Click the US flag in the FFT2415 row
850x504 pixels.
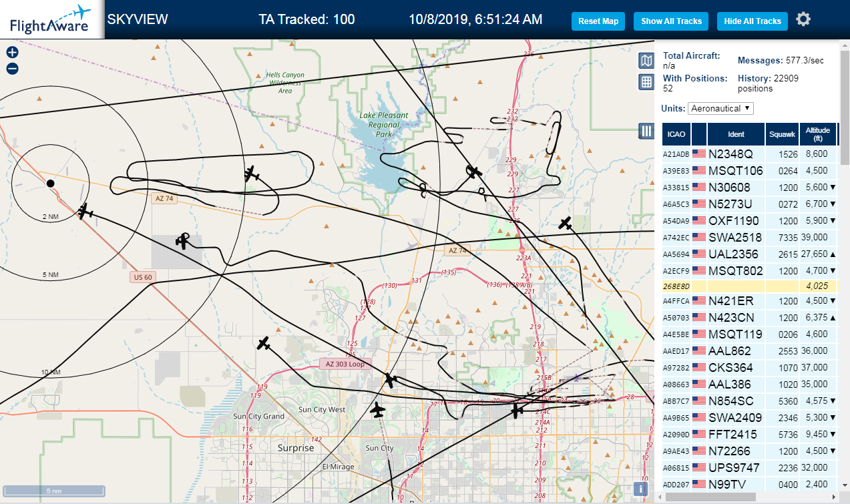pyautogui.click(x=699, y=434)
